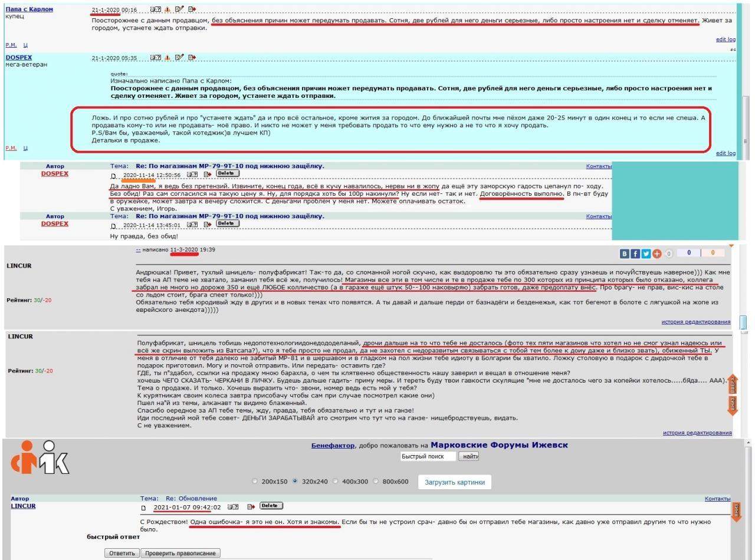
Task: Click the найти search button
Action: pos(468,456)
